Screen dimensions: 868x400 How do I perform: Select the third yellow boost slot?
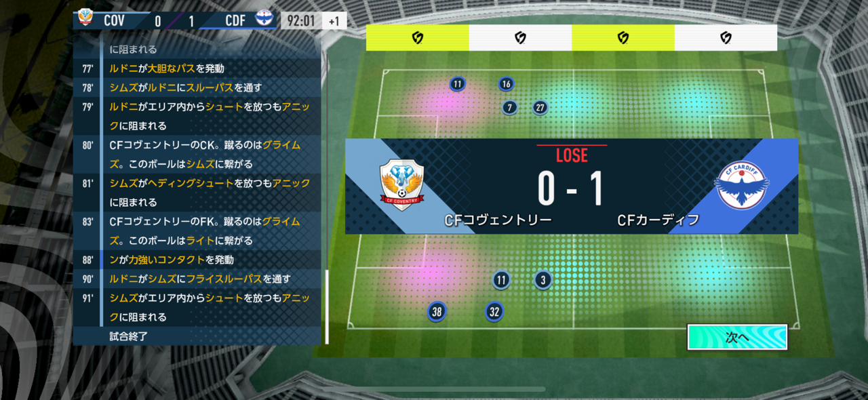coord(623,38)
